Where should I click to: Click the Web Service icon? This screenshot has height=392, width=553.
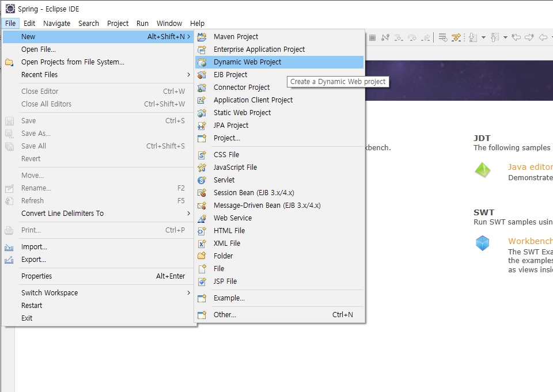click(202, 218)
